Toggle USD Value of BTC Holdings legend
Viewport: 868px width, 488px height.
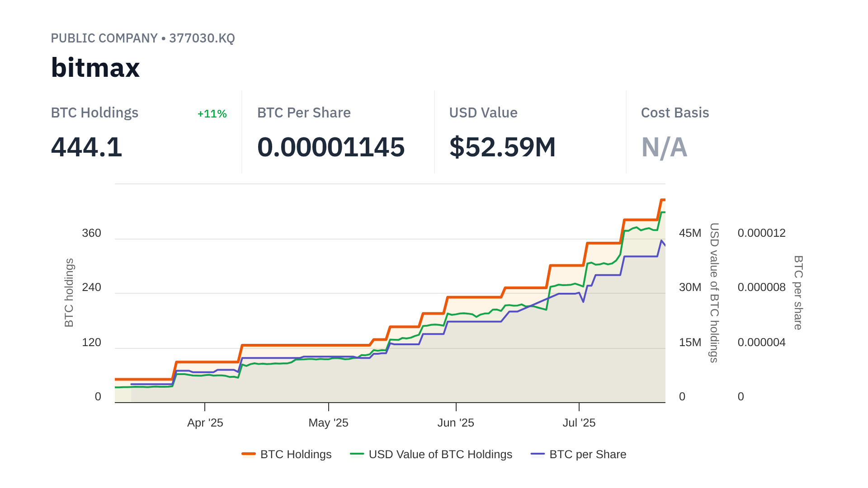[x=440, y=454]
